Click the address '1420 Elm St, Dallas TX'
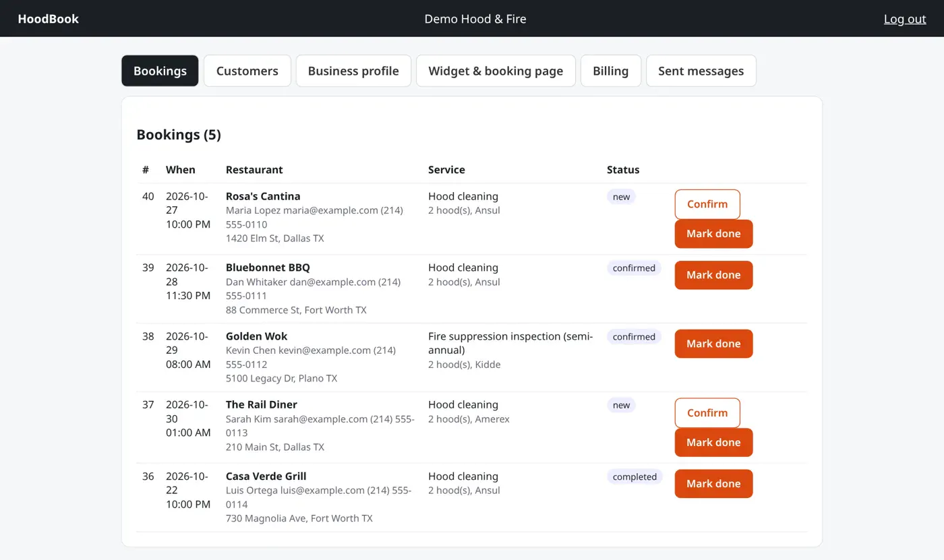This screenshot has height=560, width=944. pyautogui.click(x=275, y=239)
